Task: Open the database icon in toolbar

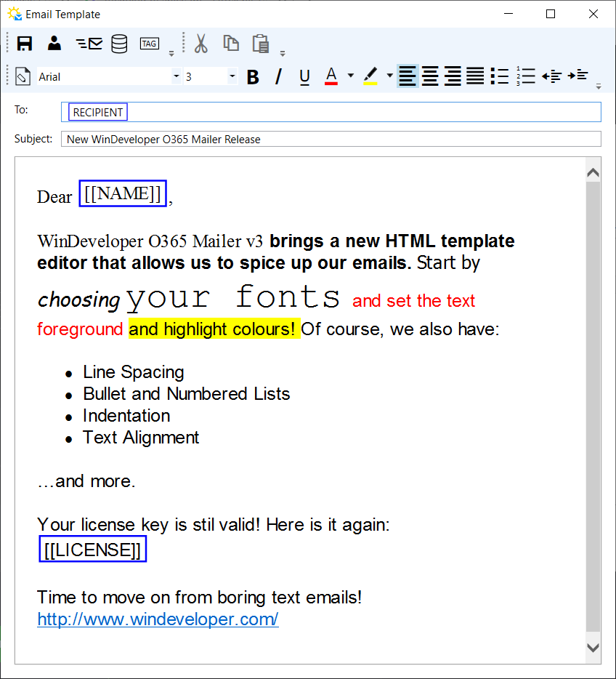Action: pos(119,44)
